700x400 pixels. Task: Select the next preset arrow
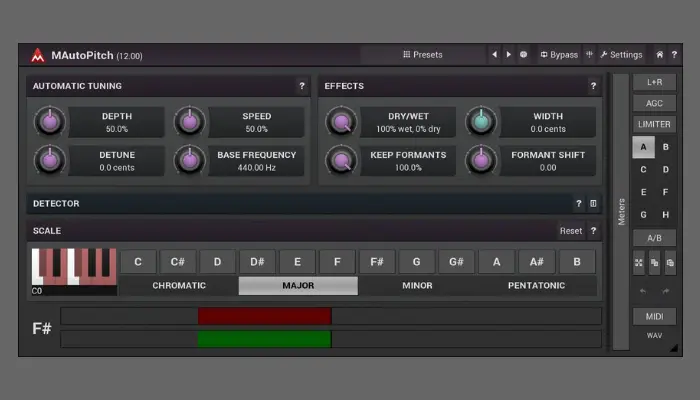(x=508, y=55)
